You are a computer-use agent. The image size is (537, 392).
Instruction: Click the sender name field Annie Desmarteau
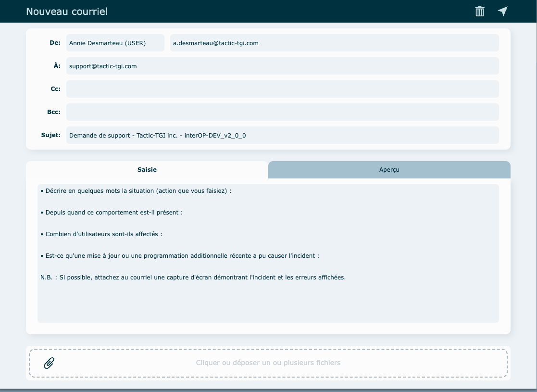(x=115, y=43)
